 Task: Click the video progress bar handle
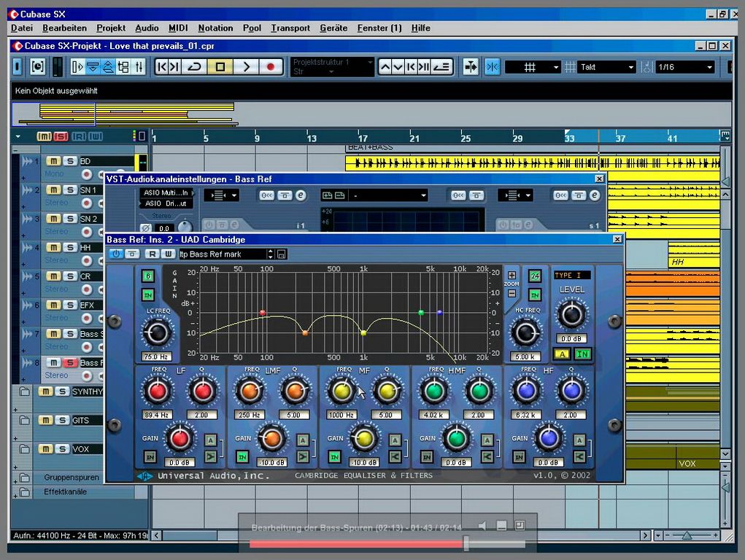(x=466, y=543)
